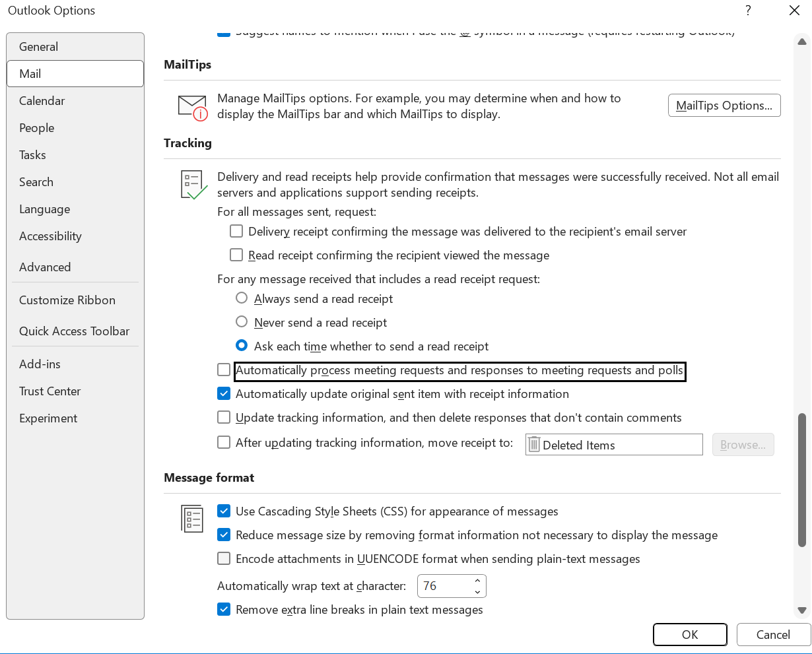
Task: Open the Accessibility options category
Action: click(75, 236)
